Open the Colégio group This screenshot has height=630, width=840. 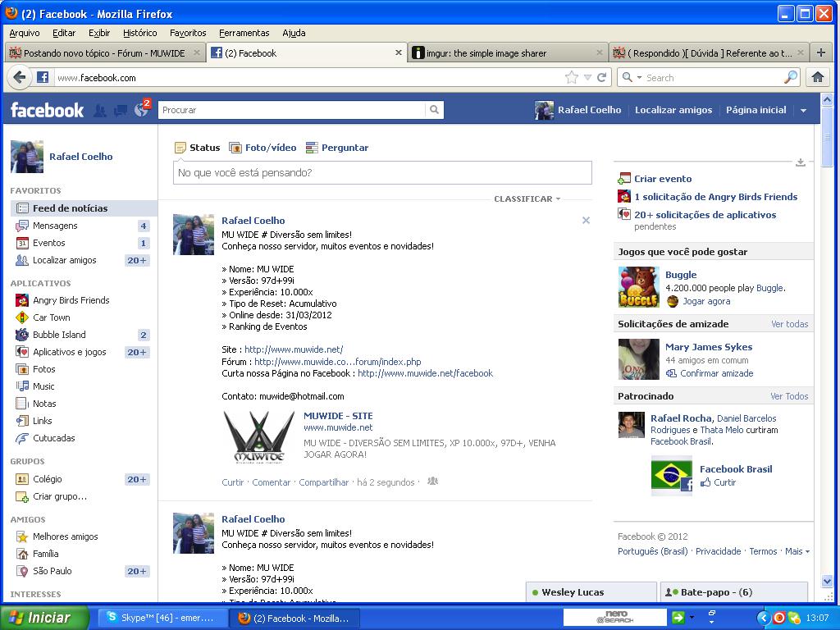tap(47, 479)
